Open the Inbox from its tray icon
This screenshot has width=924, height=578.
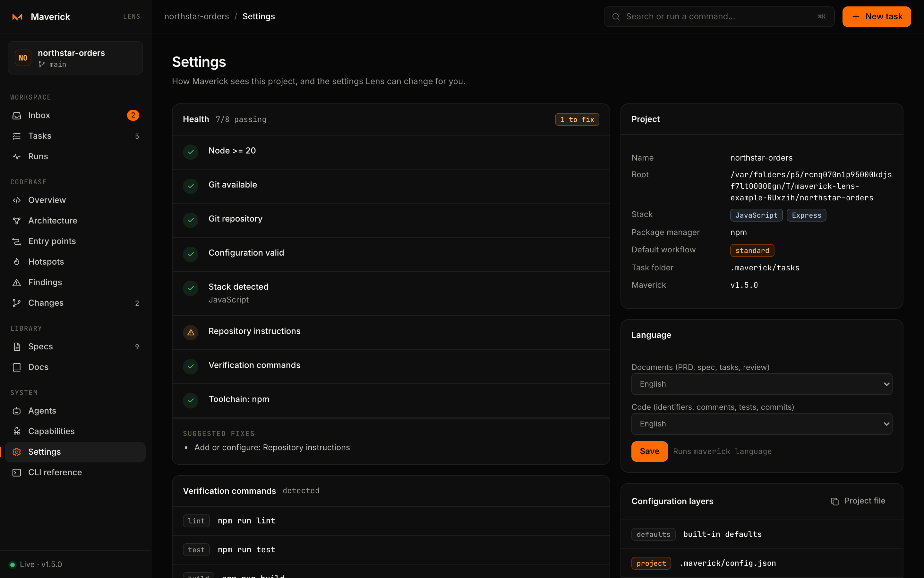(x=17, y=116)
